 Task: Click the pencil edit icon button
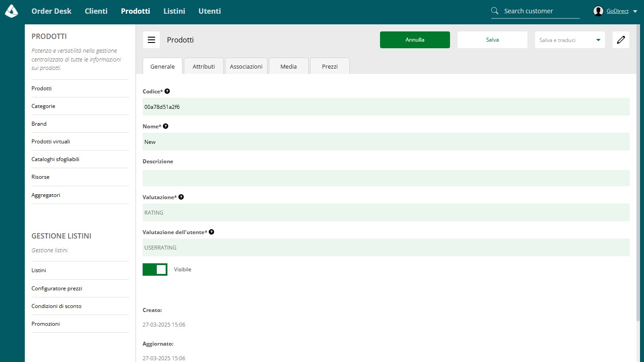point(621,40)
